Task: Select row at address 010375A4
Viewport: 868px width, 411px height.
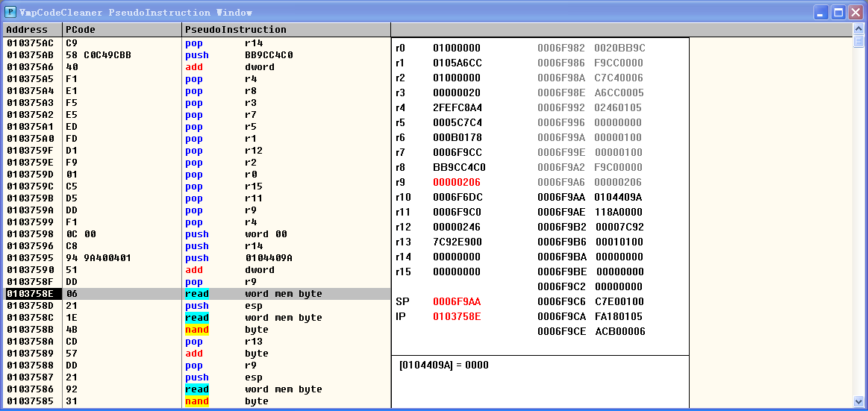Action: [197, 91]
